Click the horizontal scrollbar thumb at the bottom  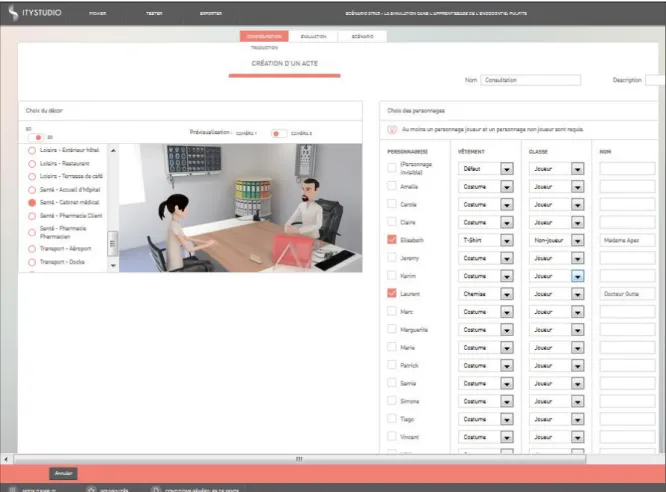point(299,459)
